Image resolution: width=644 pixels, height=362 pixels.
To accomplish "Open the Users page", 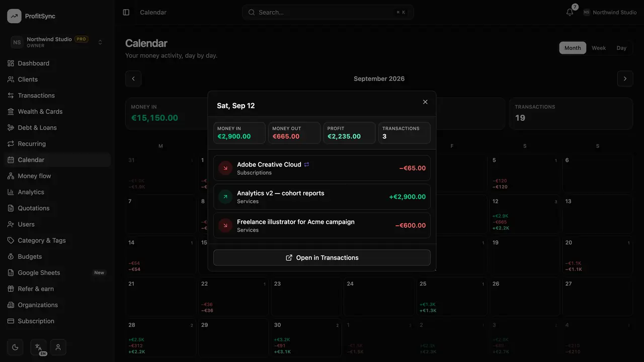I will [x=57, y=224].
